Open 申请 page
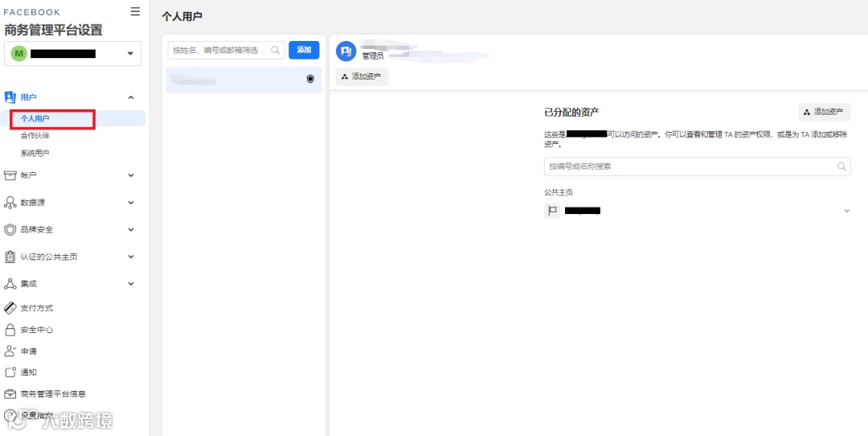The image size is (868, 436). [x=29, y=352]
